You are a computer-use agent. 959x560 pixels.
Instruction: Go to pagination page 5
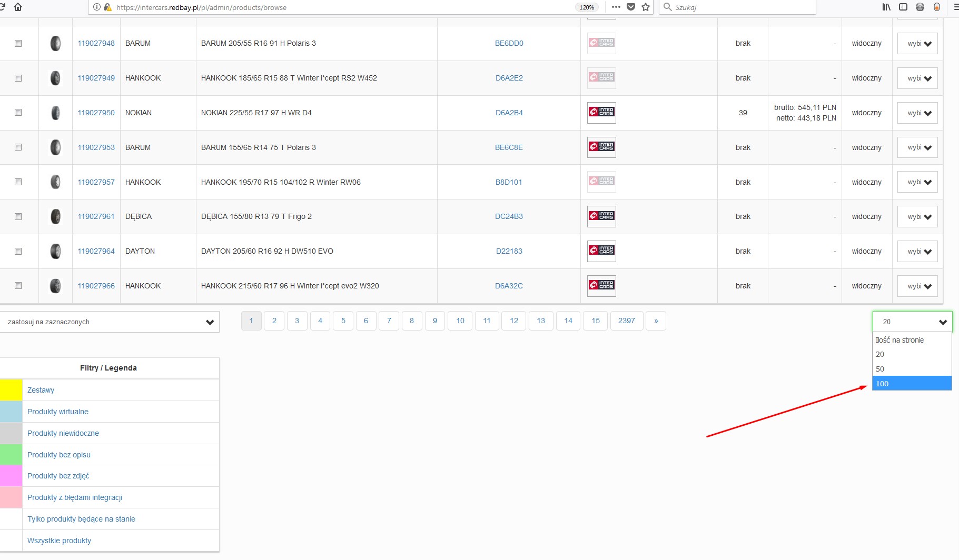click(x=343, y=321)
